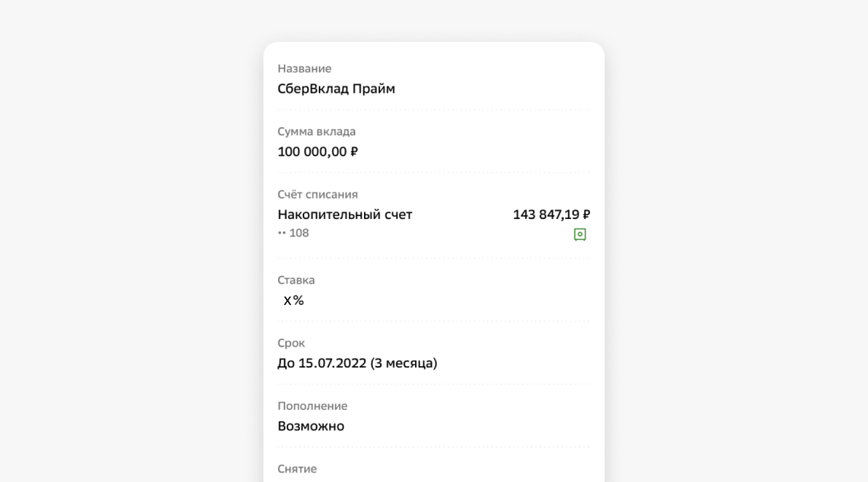Click the white deposit details card
Viewport: 868px width, 482px height.
(434, 258)
